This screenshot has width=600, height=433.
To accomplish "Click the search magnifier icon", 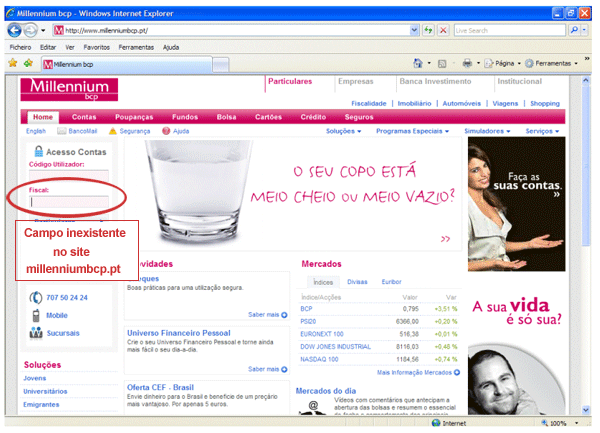I will coord(573,31).
